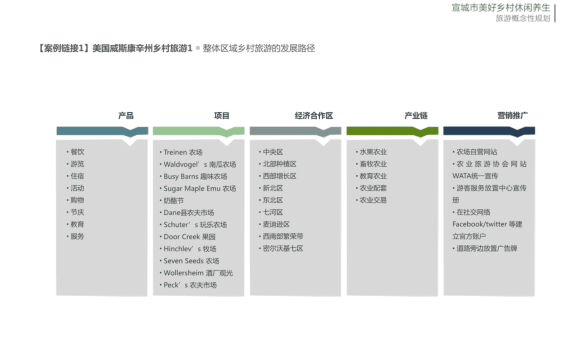Click the 七河区 entry

[x=273, y=212]
